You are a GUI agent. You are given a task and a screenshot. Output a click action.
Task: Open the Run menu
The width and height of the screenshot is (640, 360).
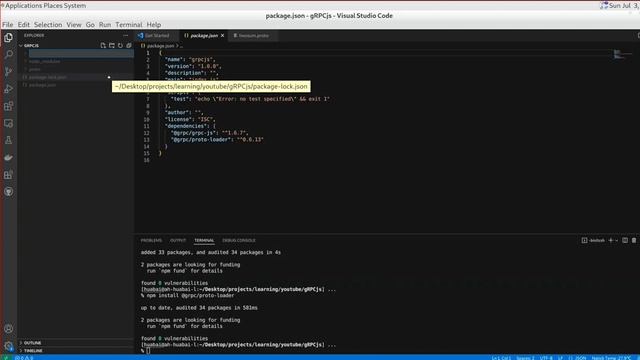pyautogui.click(x=104, y=24)
